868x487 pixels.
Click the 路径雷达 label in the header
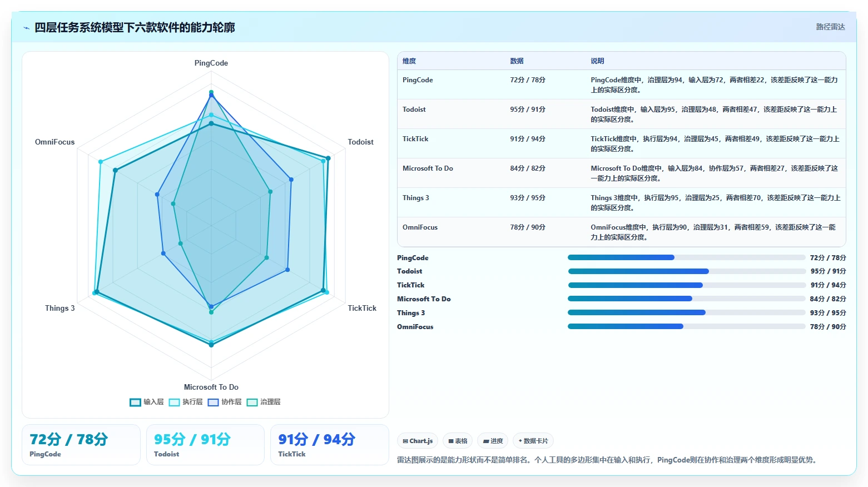click(x=830, y=27)
